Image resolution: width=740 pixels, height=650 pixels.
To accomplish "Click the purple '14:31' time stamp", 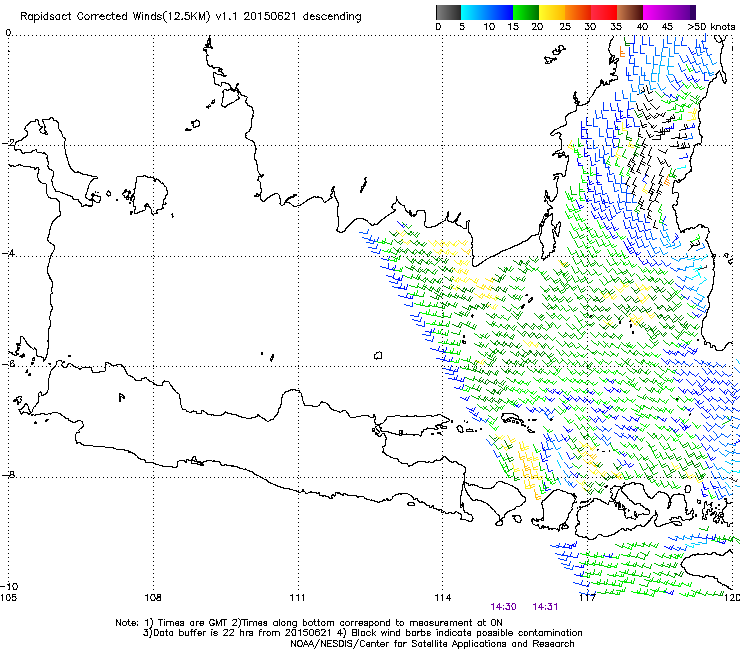I will (545, 607).
